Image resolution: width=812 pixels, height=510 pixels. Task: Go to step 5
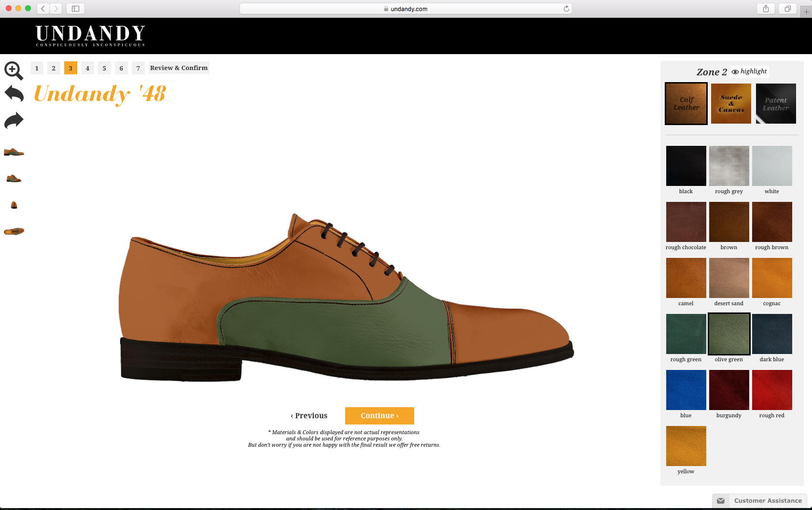pos(104,68)
